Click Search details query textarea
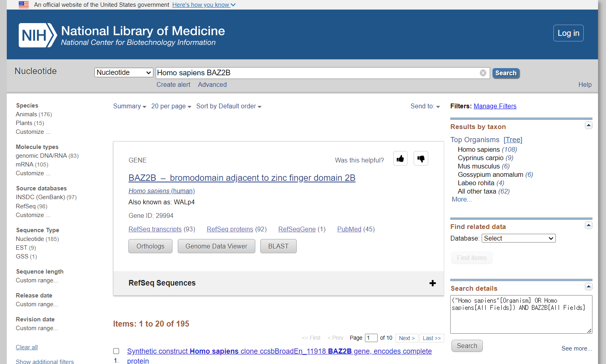Screen dimensions: 606x364 point(521,314)
